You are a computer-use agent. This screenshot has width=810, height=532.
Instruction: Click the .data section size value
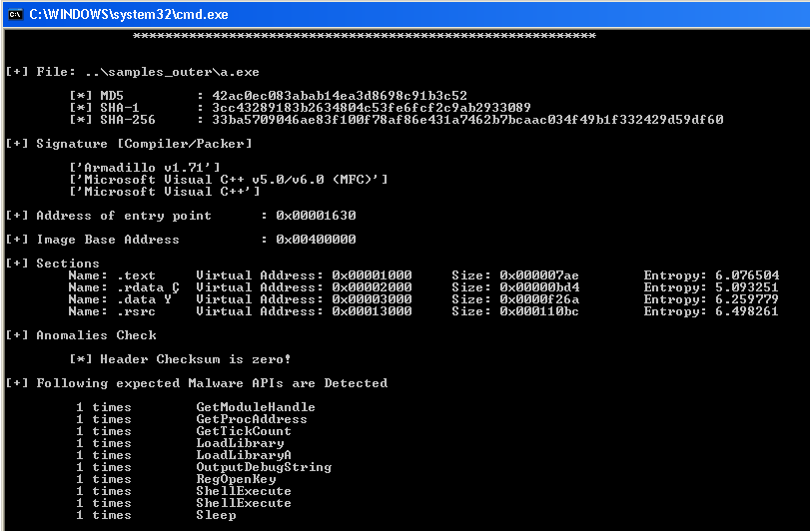(539, 299)
